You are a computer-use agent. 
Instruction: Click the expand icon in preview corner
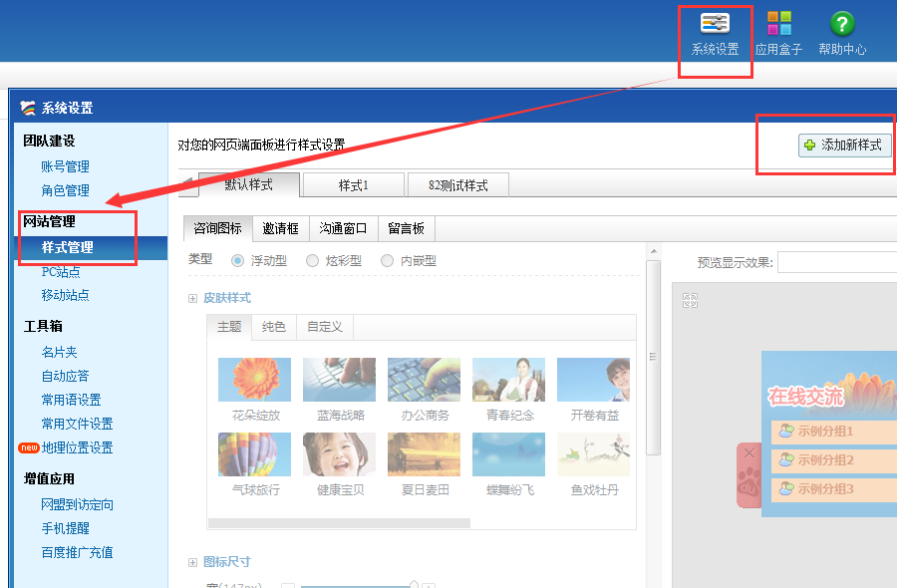[690, 300]
